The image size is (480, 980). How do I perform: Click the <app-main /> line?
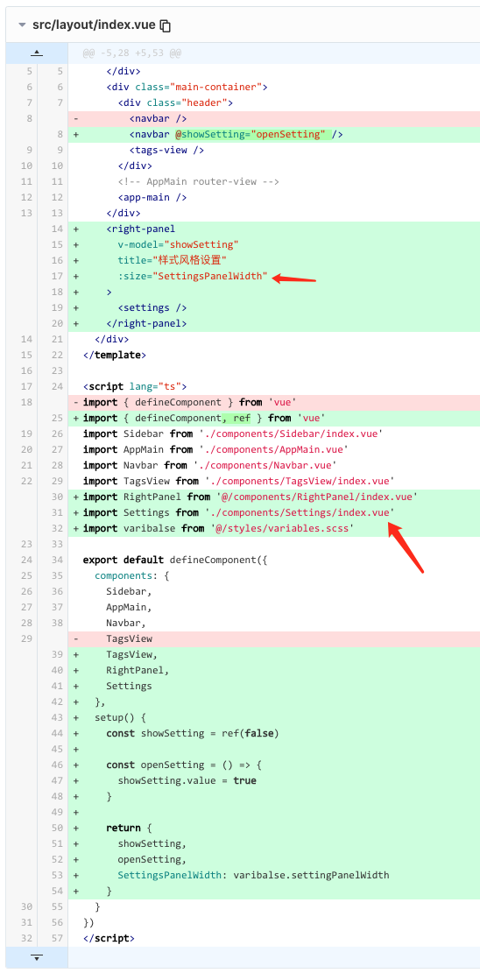click(274, 198)
